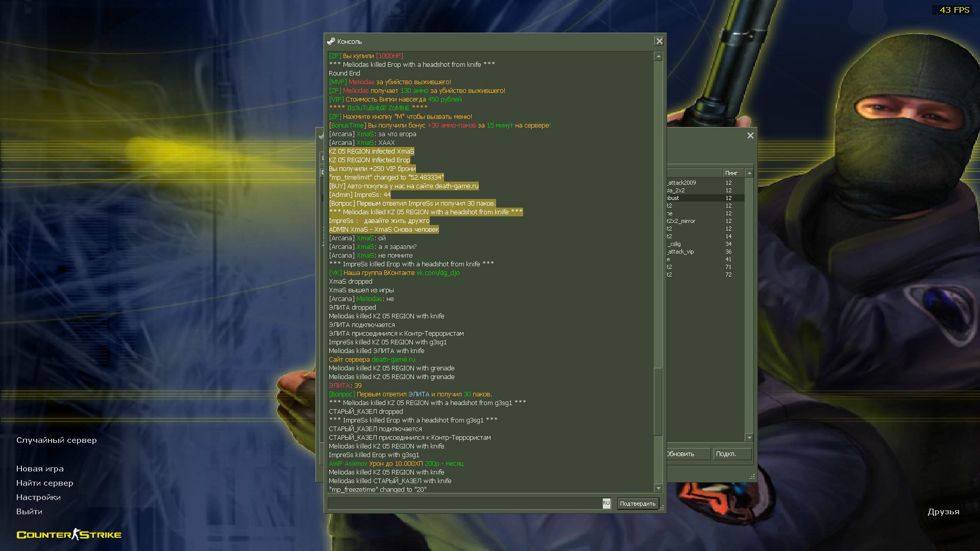
Task: Open Найти сервер menu item
Action: point(45,483)
